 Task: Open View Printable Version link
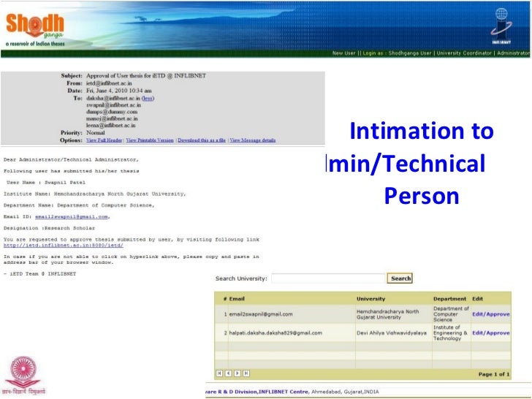coord(150,140)
